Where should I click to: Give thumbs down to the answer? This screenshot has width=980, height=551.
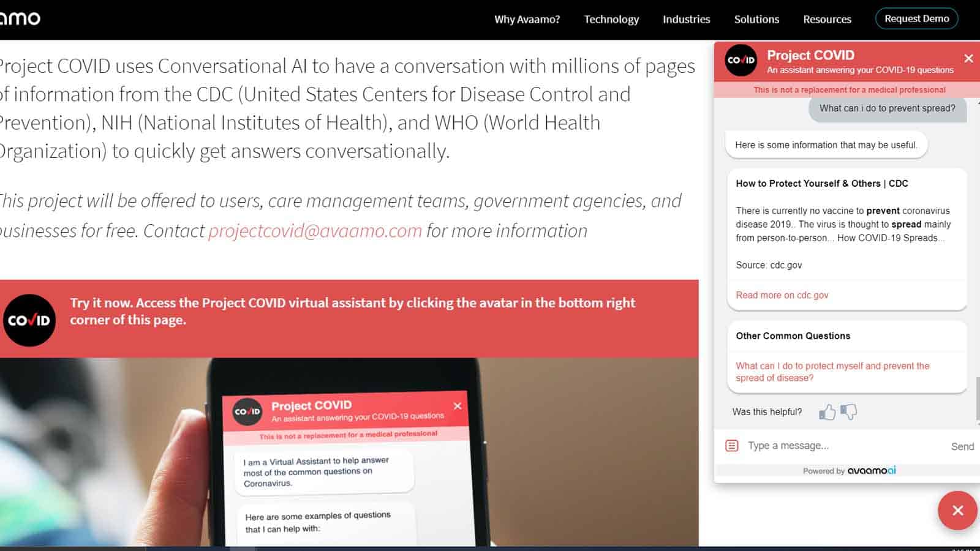point(849,412)
